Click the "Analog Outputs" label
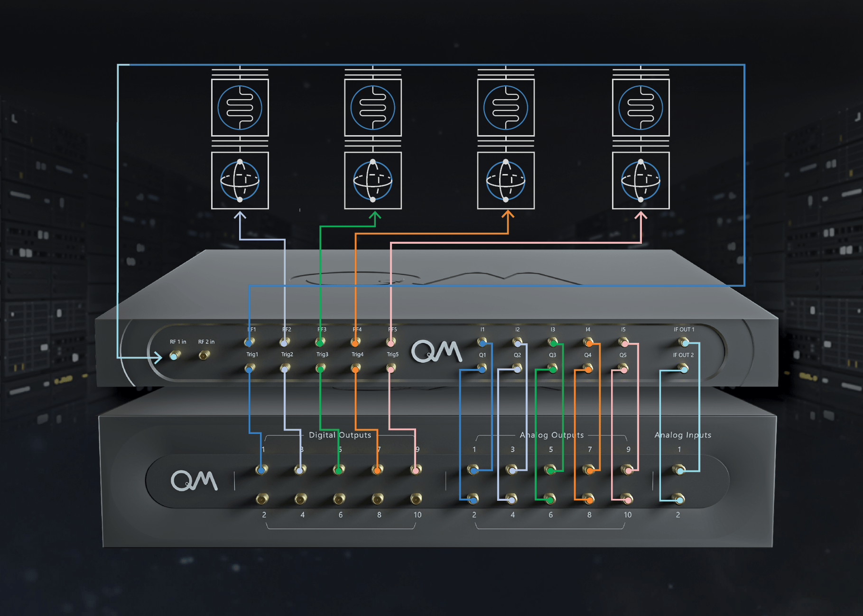Screen dimensions: 863x616 click(552, 435)
